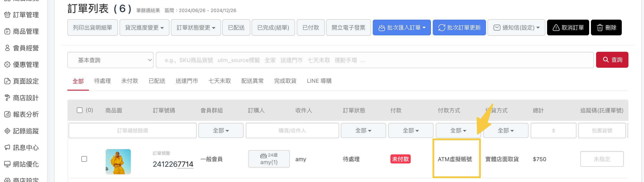Click the envelope icon on 通知信(設定)
Image resolution: width=644 pixels, height=182 pixels.
pos(497,28)
